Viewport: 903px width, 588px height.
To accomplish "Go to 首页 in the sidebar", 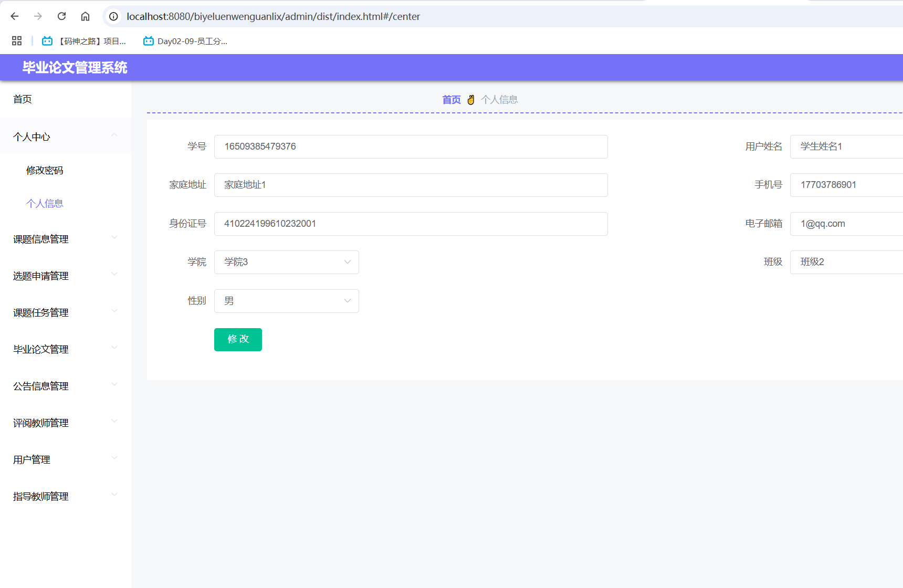I will 66,99.
